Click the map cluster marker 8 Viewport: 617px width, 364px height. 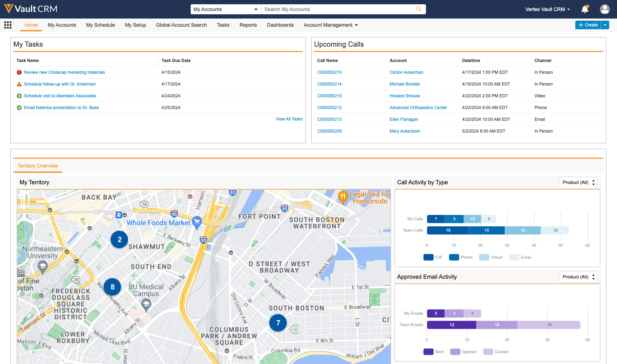[x=113, y=287]
